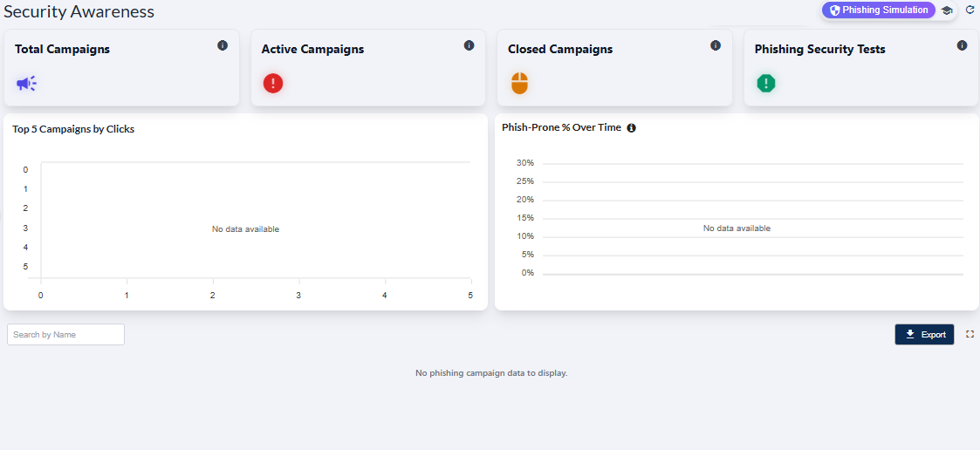Click the Top 5 Campaigns by Clicks heading
The image size is (980, 450).
pos(73,129)
